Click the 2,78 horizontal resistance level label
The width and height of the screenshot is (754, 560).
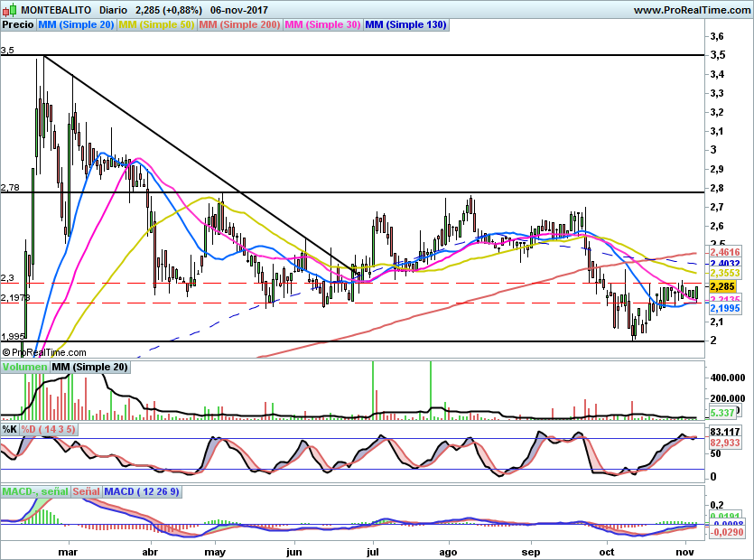[x=10, y=187]
